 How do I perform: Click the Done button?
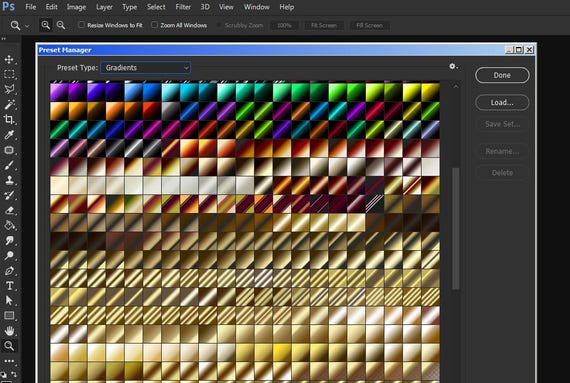click(502, 75)
